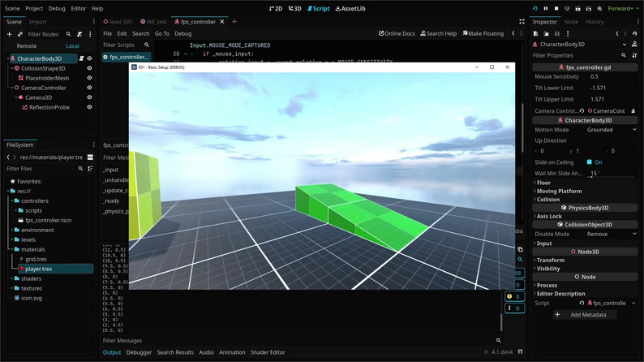Open the Forward+ renderer dropdown
The width and height of the screenshot is (644, 362).
tap(623, 8)
